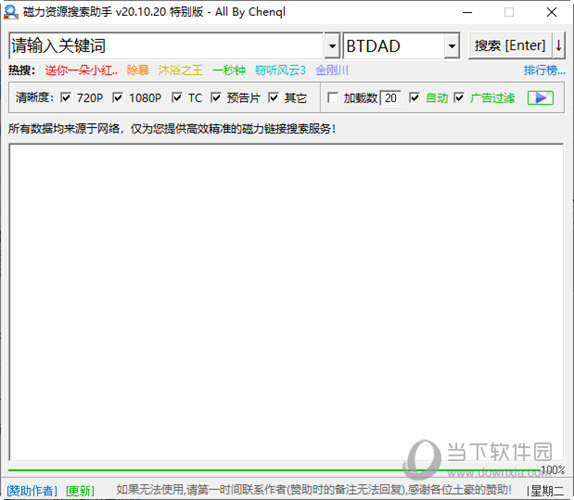Image resolution: width=574 pixels, height=500 pixels.
Task: Expand the BTDAD source dropdown
Action: [x=452, y=46]
